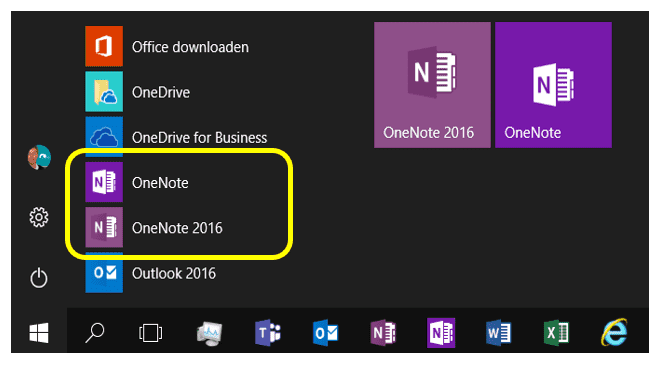This screenshot has width=661, height=368.
Task: Click the Outlook 2016 app list icon
Action: (104, 273)
